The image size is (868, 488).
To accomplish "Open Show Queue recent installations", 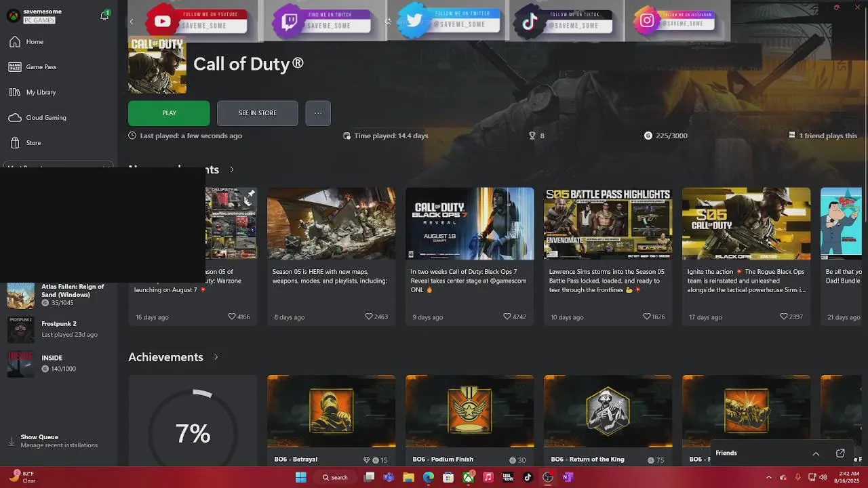I will (x=58, y=441).
